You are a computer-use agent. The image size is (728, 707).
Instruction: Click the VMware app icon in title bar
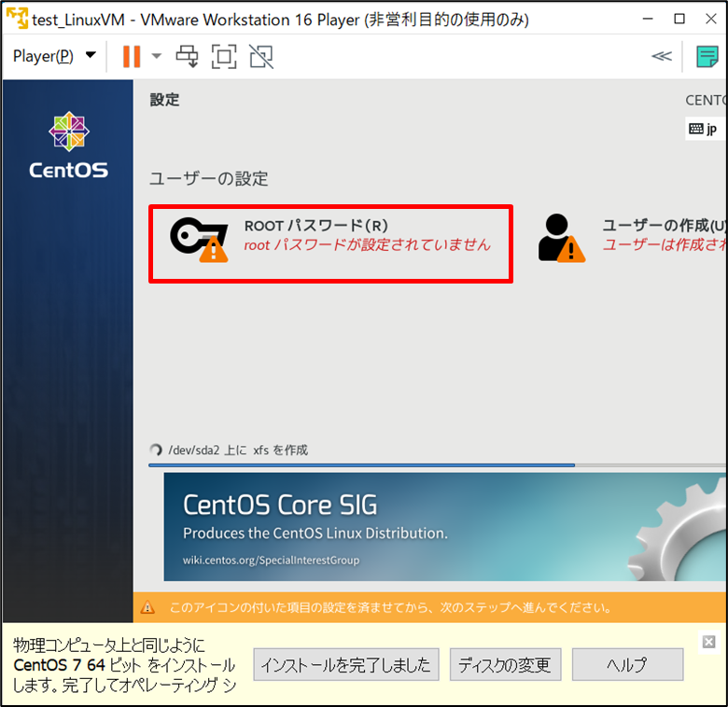click(x=17, y=18)
